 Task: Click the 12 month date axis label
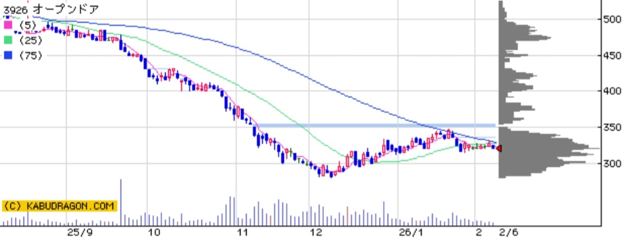pos(316,233)
